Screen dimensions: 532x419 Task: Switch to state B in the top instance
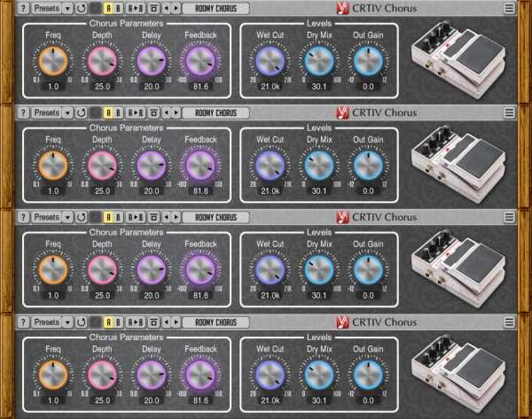point(118,8)
